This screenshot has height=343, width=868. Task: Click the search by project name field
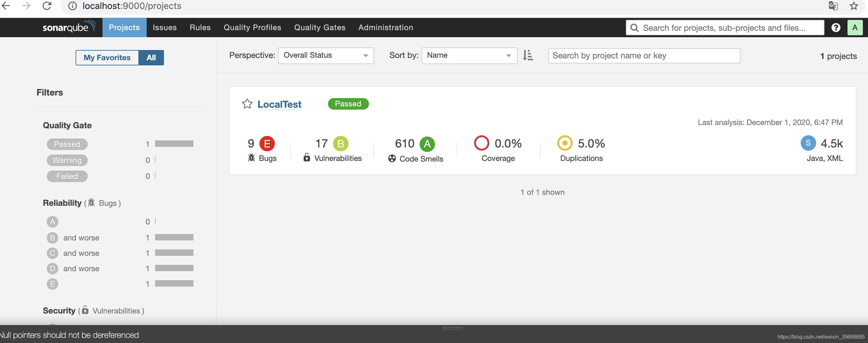click(644, 56)
